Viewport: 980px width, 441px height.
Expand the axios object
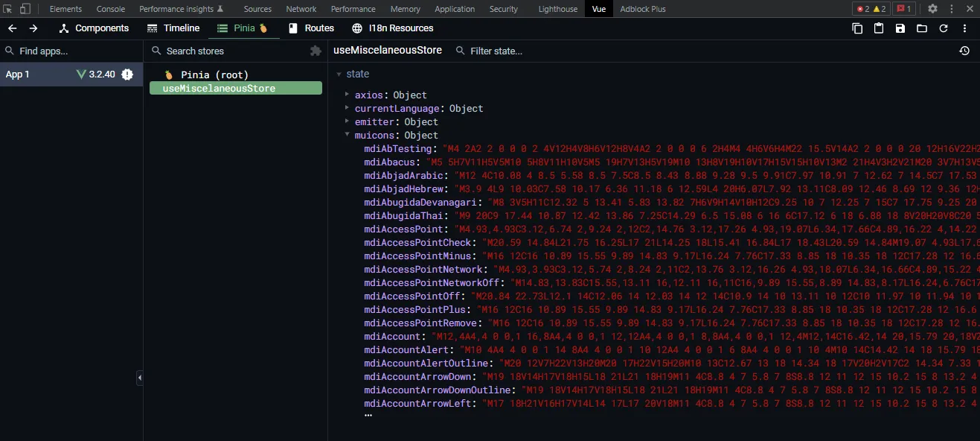click(347, 95)
